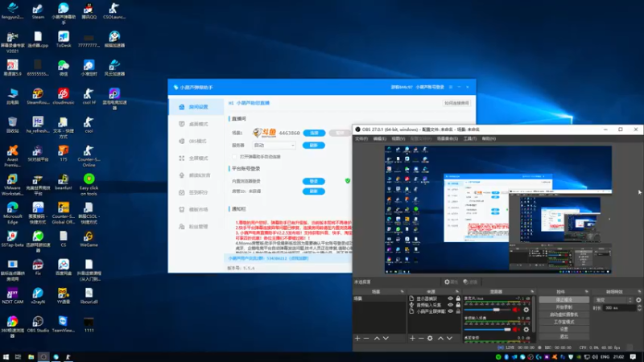Open the OBS Studio desktop shortcut
The height and width of the screenshot is (362, 644).
point(38,324)
